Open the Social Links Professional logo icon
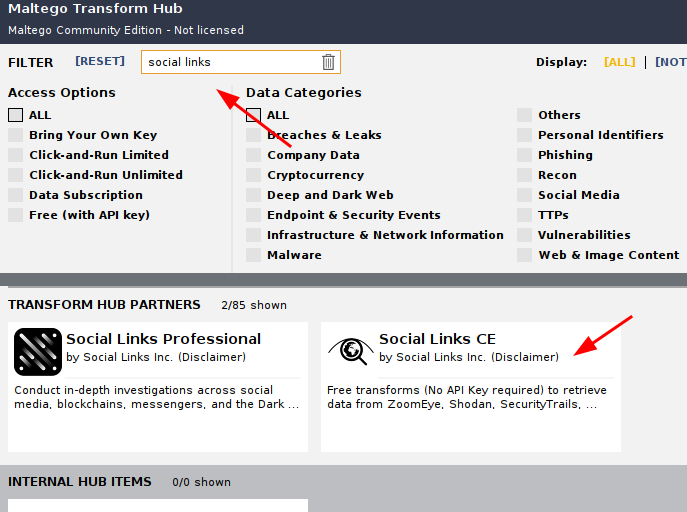Image resolution: width=687 pixels, height=512 pixels. 38,352
